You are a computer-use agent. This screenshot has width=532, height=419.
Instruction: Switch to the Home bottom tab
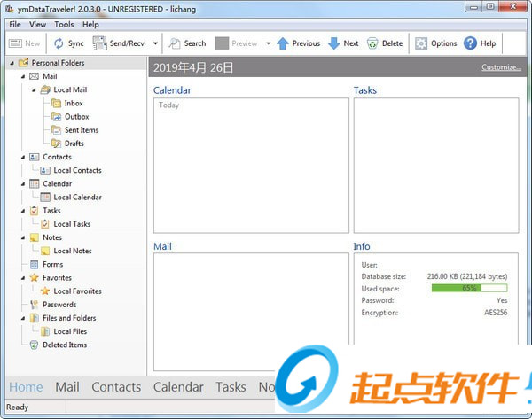[26, 387]
